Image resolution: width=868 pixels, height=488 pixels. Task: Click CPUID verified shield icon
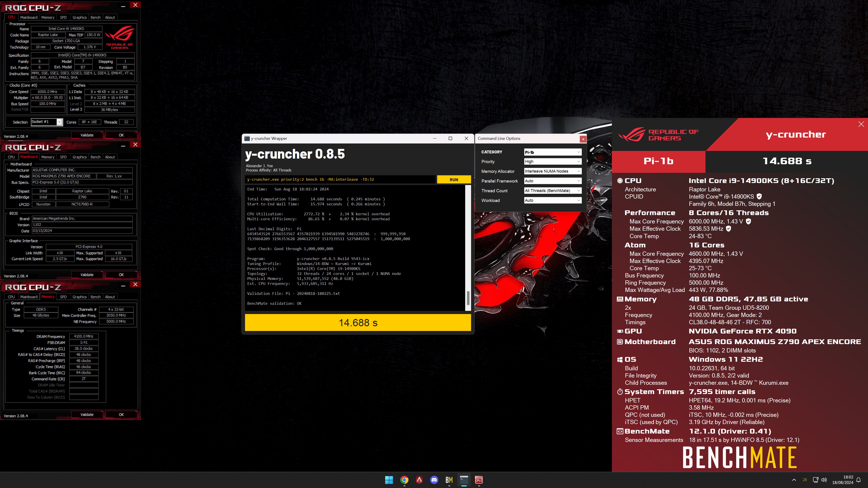[x=759, y=196]
